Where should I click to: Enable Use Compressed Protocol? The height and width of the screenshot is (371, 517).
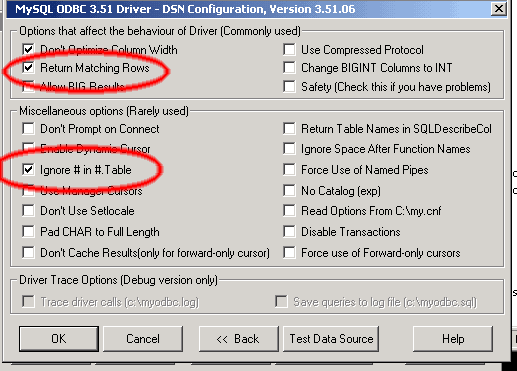289,50
